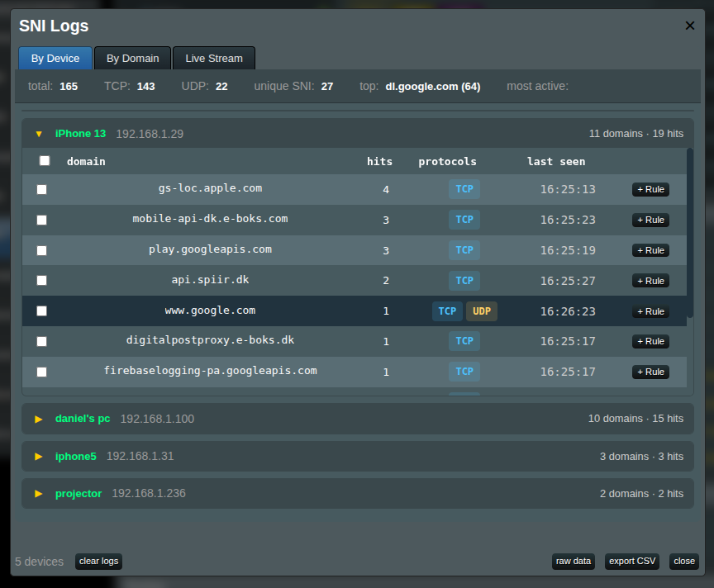Viewport: 714px width, 588px height.
Task: Collapse the iPhone 13 device section
Action: tap(39, 133)
